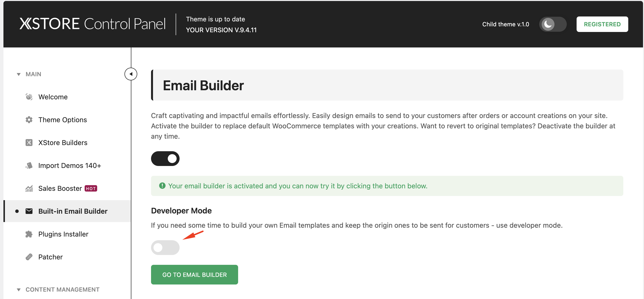Click the REGISTERED button

click(602, 24)
